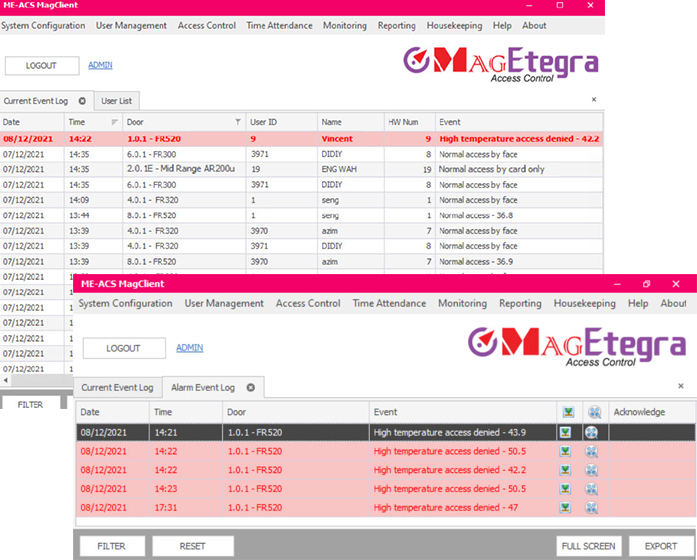The height and width of the screenshot is (560, 697).
Task: Sort by HW Num column header
Action: click(409, 122)
